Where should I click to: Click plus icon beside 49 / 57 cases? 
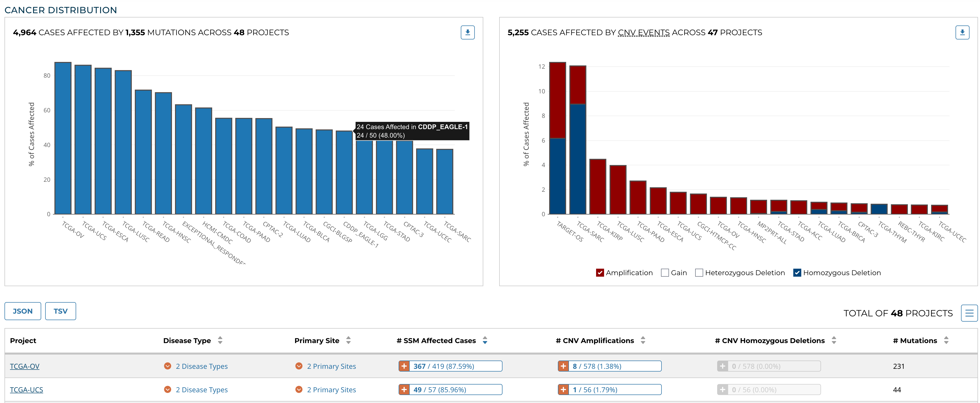point(404,389)
